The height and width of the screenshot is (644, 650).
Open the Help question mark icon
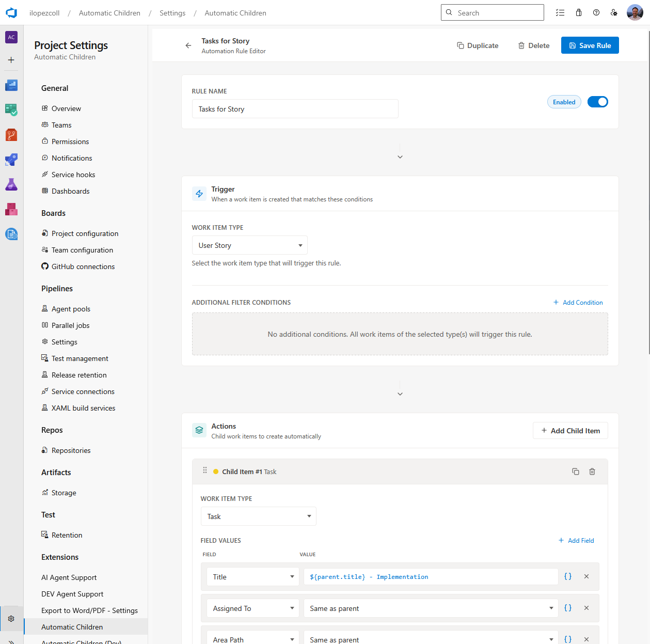pyautogui.click(x=596, y=12)
